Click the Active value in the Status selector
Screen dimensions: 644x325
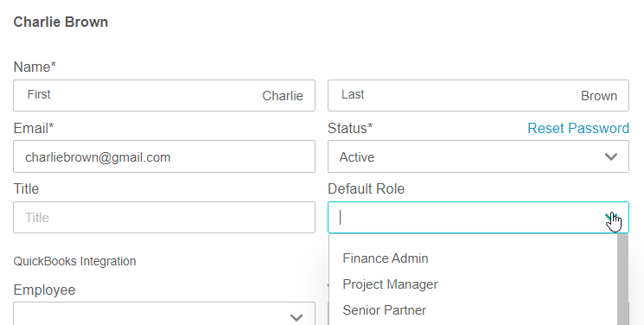pos(357,157)
